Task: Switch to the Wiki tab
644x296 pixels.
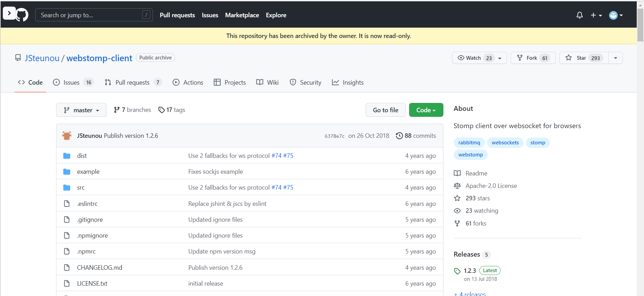Action: [267, 83]
